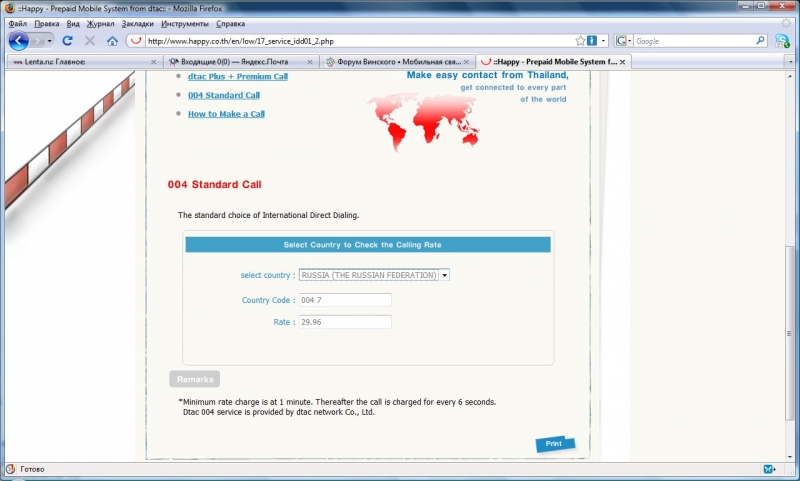Expand the back/forward history dropdown arrow
The height and width of the screenshot is (481, 800).
pos(51,41)
